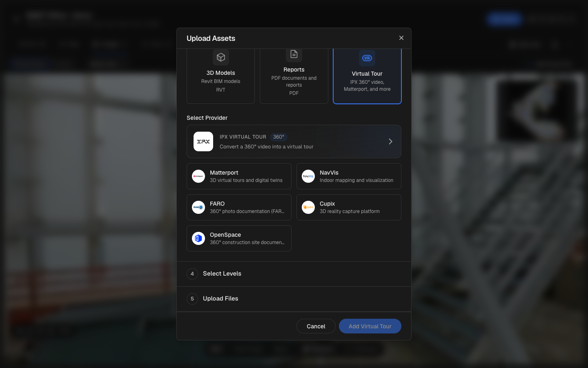Click the Cancel button

click(x=316, y=326)
